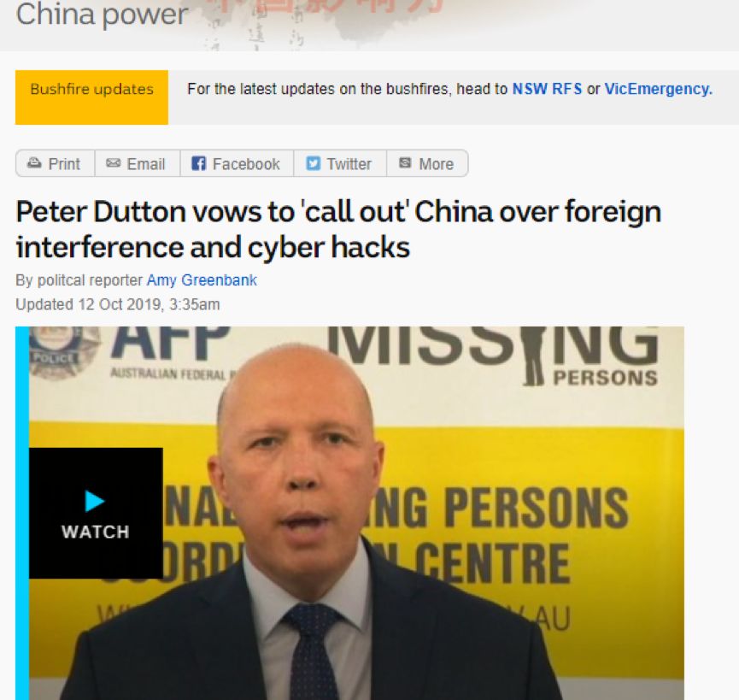Open the China power section heading
This screenshot has width=739, height=700.
coord(102,15)
